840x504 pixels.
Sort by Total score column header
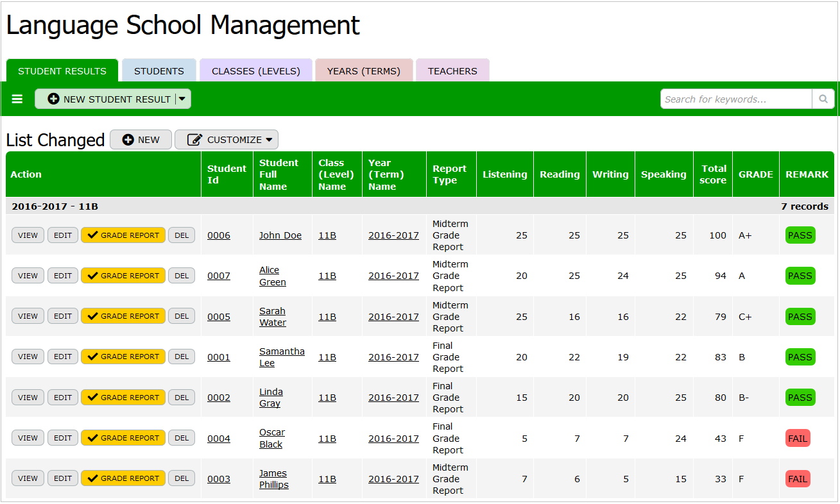(713, 174)
